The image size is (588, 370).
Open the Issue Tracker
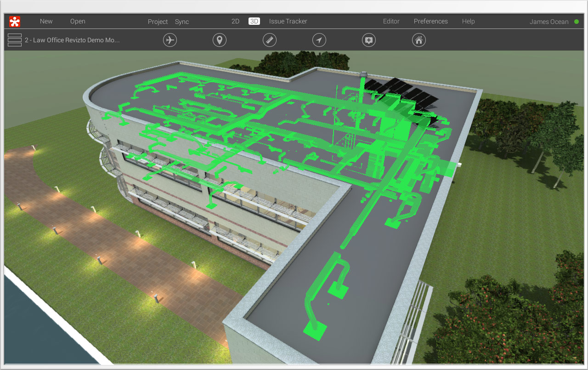(288, 21)
